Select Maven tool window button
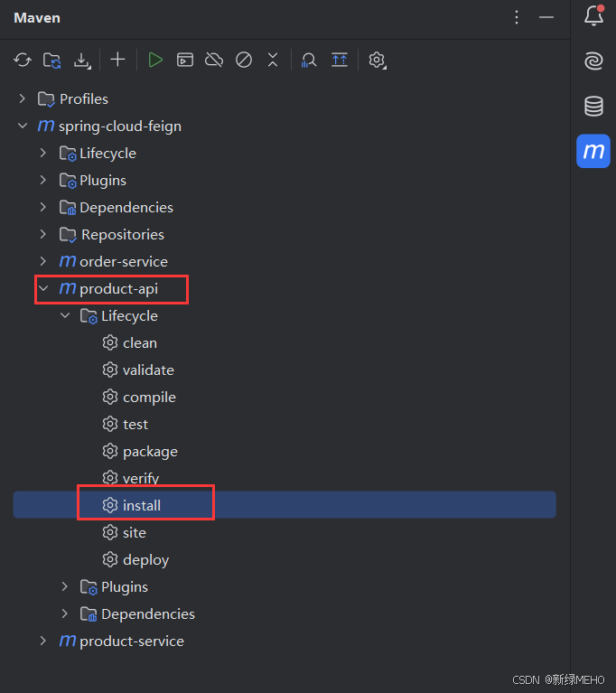 tap(593, 151)
